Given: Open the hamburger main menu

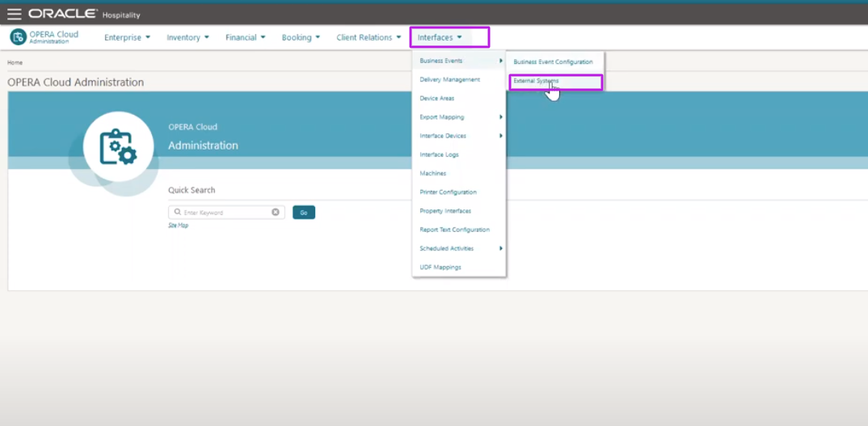Looking at the screenshot, I should (15, 14).
